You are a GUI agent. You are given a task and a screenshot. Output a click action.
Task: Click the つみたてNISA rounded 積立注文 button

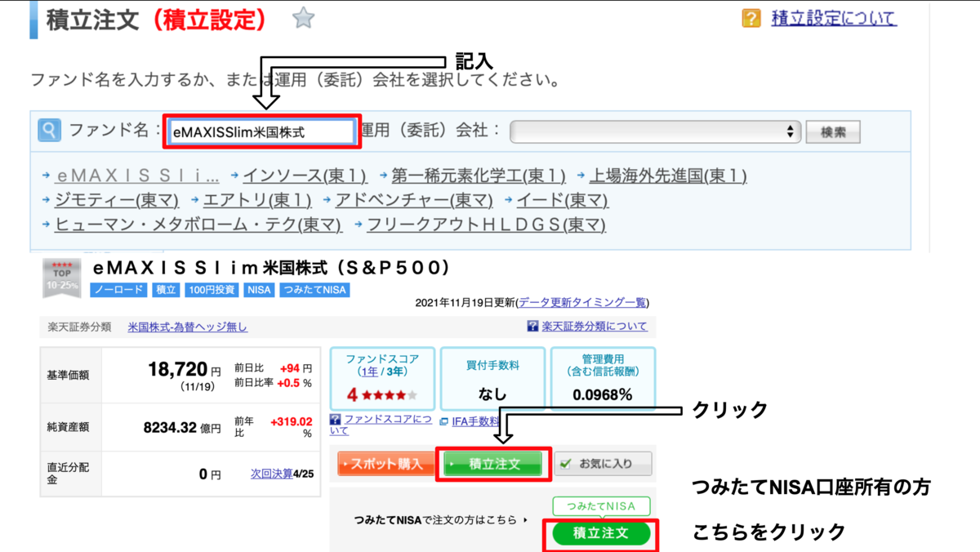(x=600, y=533)
